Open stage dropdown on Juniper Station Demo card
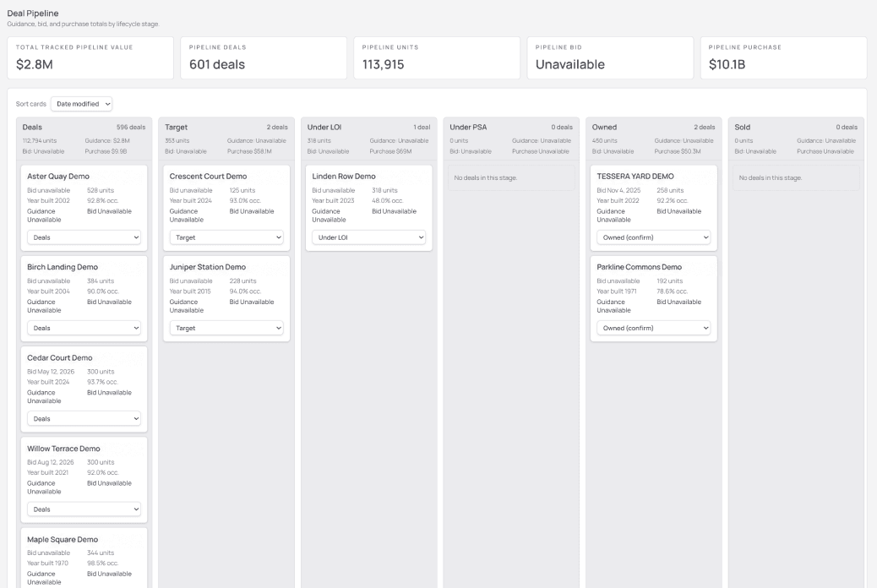This screenshot has width=877, height=588. pyautogui.click(x=226, y=328)
